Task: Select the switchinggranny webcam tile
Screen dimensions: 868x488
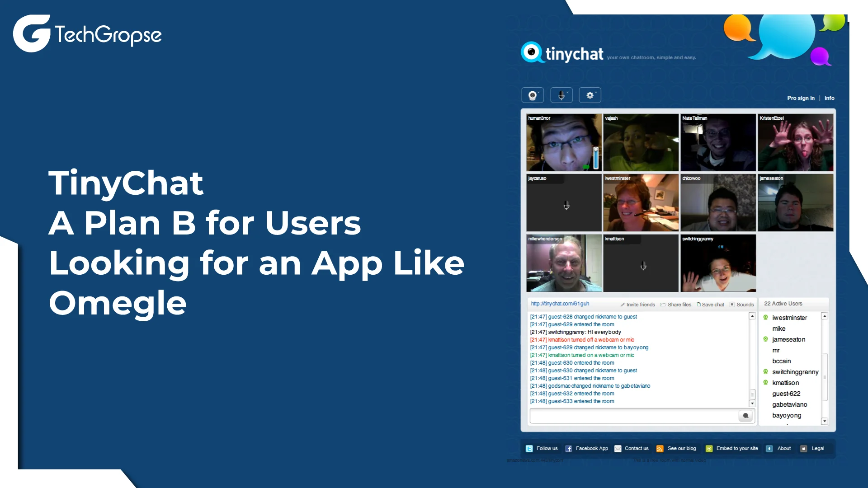Action: tap(718, 263)
